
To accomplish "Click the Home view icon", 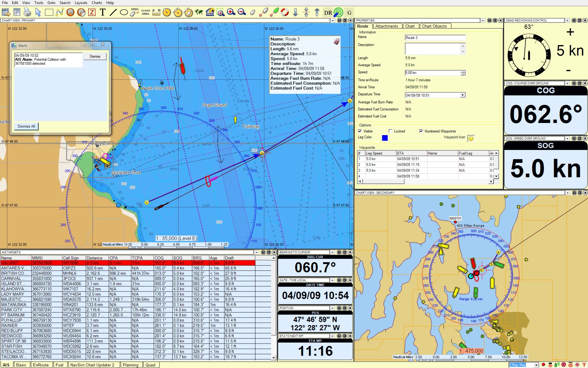I will (210, 12).
